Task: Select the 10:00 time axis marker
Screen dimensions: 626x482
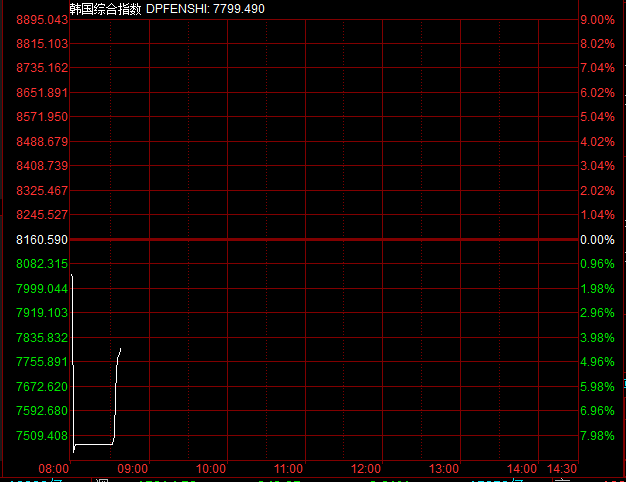Action: pos(211,468)
